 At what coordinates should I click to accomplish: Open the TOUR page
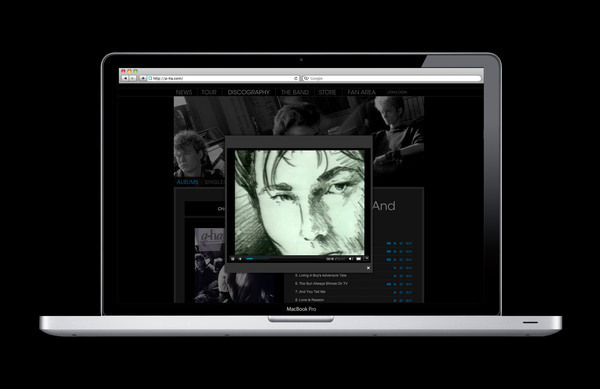209,92
